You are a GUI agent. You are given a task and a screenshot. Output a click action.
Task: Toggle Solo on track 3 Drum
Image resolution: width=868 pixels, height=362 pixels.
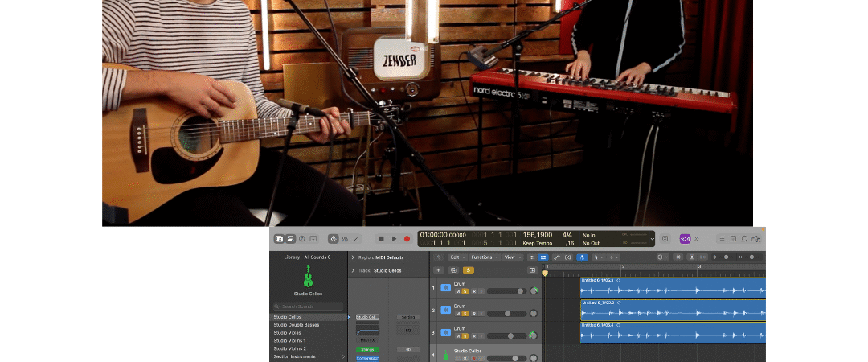pyautogui.click(x=465, y=336)
